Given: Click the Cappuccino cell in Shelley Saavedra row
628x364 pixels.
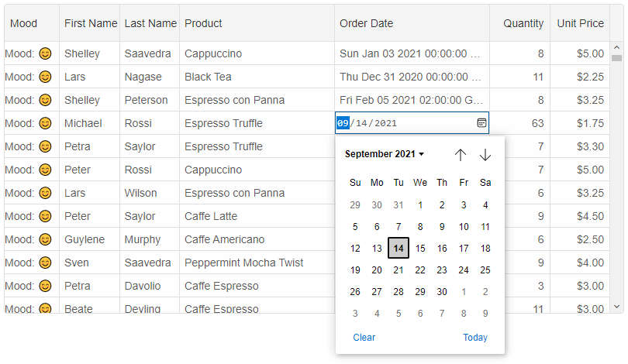Looking at the screenshot, I should point(213,53).
